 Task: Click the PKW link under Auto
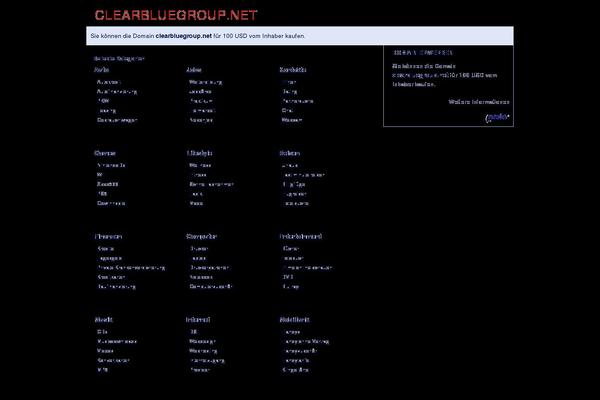coord(103,100)
